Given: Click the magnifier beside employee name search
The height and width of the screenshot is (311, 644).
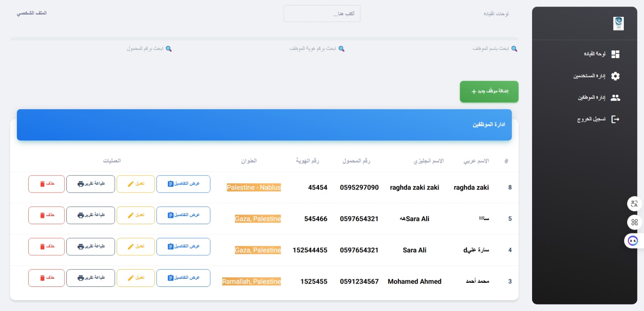Looking at the screenshot, I should [x=514, y=49].
